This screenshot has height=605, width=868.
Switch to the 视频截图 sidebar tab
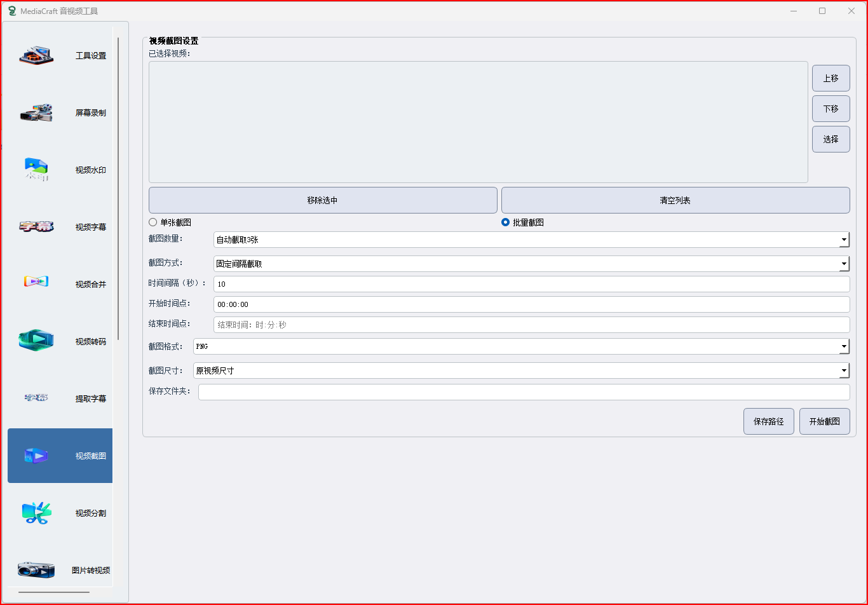pyautogui.click(x=60, y=456)
